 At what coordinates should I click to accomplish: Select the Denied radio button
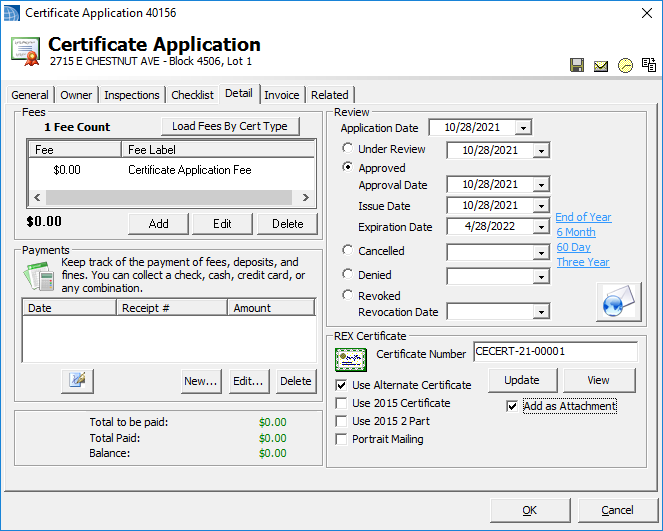(x=347, y=274)
